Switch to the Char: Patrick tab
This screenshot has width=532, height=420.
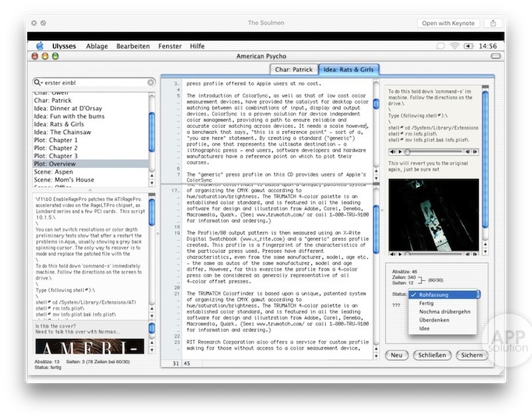[x=295, y=70]
